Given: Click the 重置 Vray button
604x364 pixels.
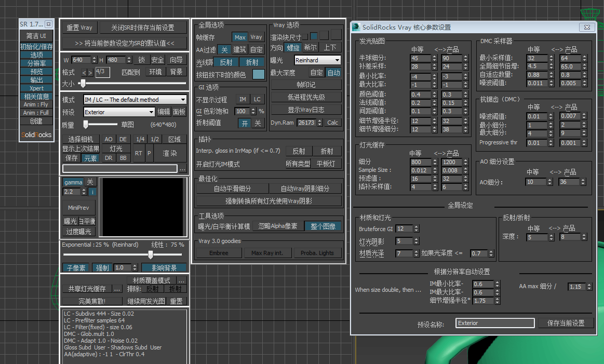Looking at the screenshot, I should 79,28.
